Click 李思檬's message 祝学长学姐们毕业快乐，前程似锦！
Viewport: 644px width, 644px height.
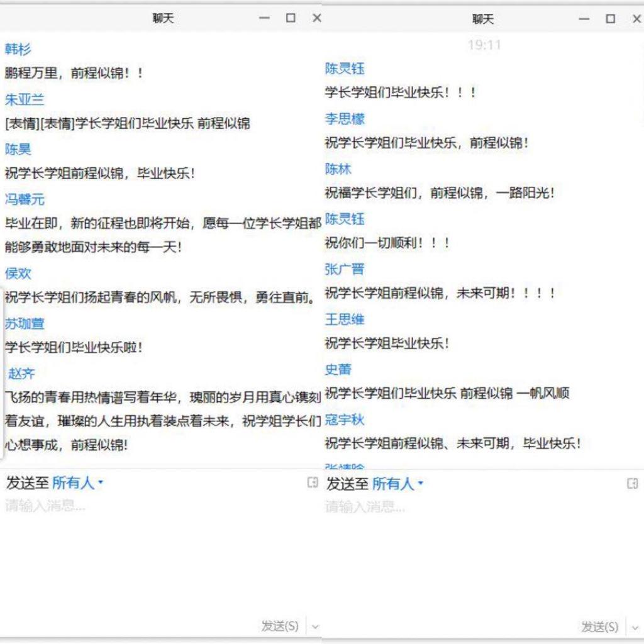click(x=427, y=143)
